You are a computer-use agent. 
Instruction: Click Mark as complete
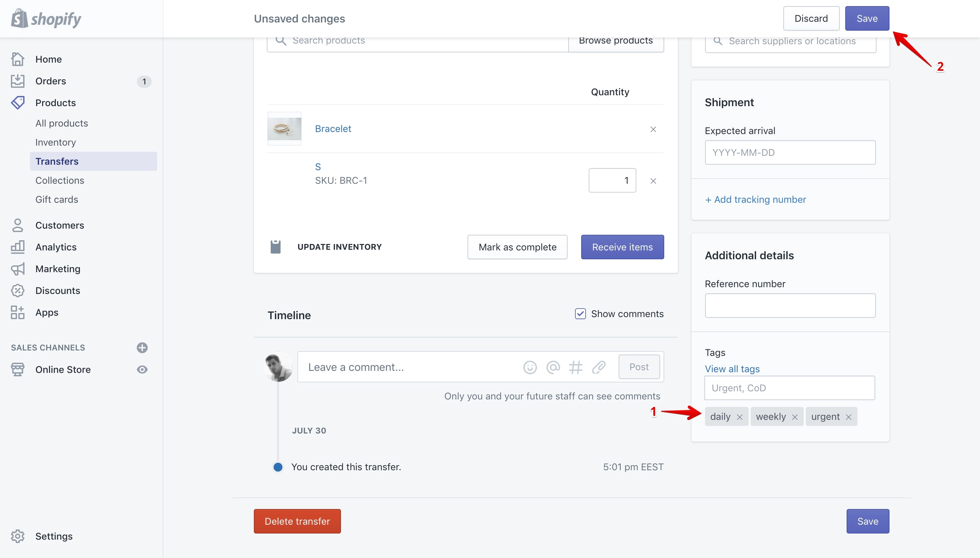[x=518, y=247]
